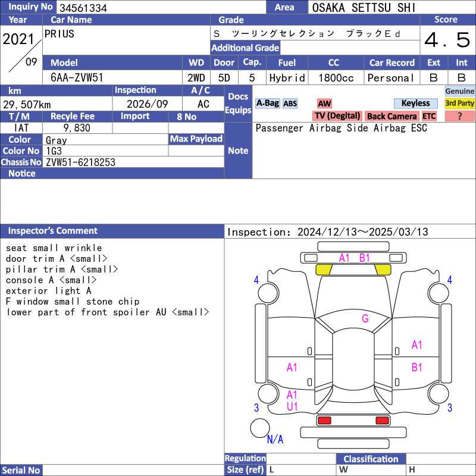Select the TV (Degital) badge

(337, 116)
